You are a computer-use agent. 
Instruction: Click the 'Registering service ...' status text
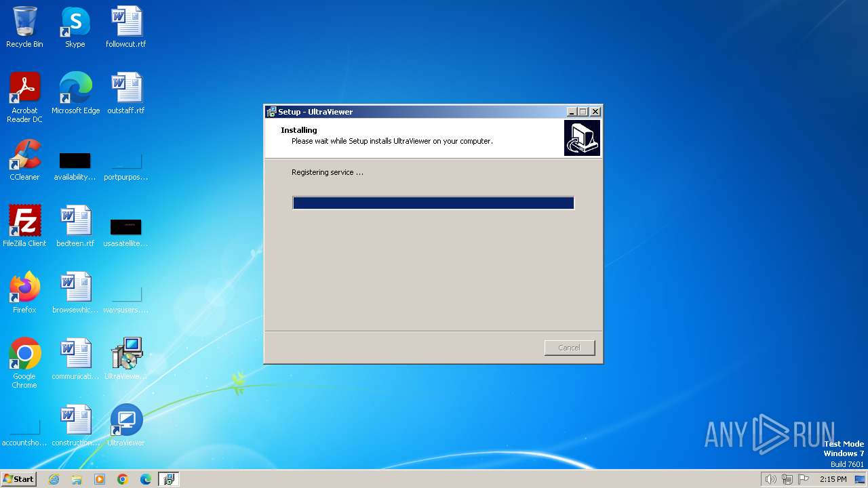click(328, 172)
